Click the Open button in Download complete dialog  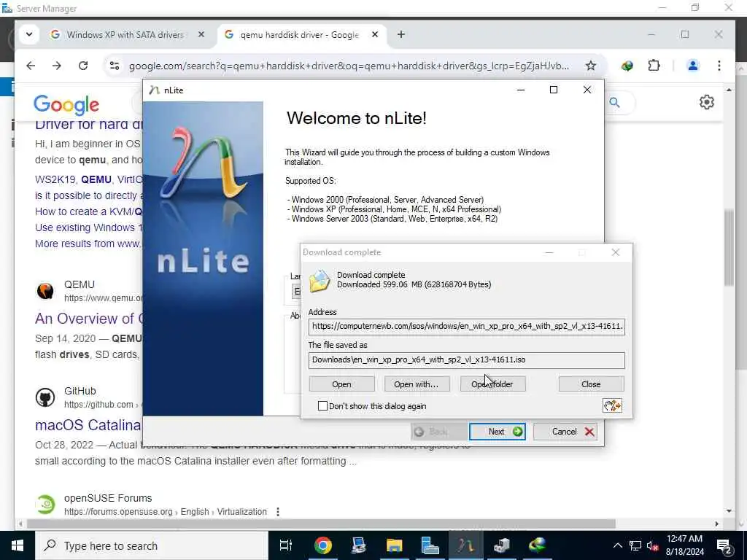coord(341,384)
